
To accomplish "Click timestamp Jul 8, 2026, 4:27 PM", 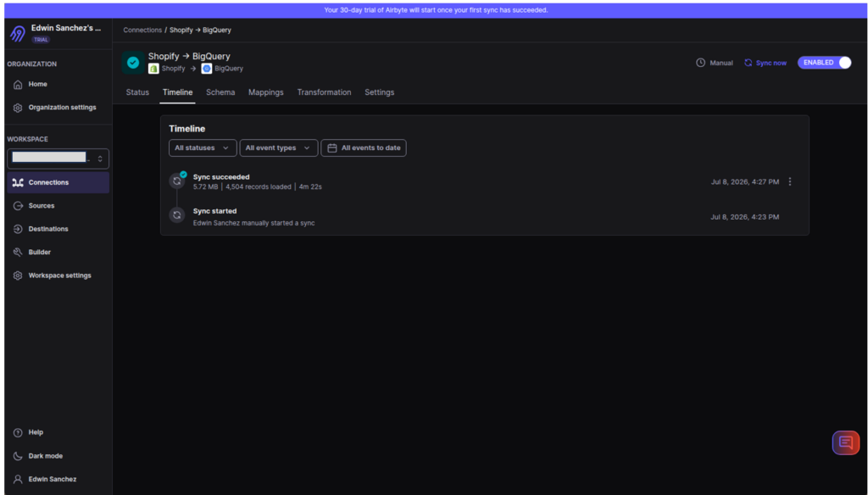I will (x=744, y=181).
